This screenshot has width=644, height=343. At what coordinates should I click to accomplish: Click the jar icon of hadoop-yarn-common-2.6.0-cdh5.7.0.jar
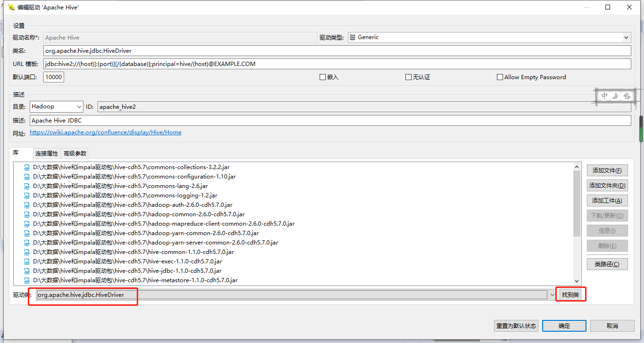(x=27, y=233)
